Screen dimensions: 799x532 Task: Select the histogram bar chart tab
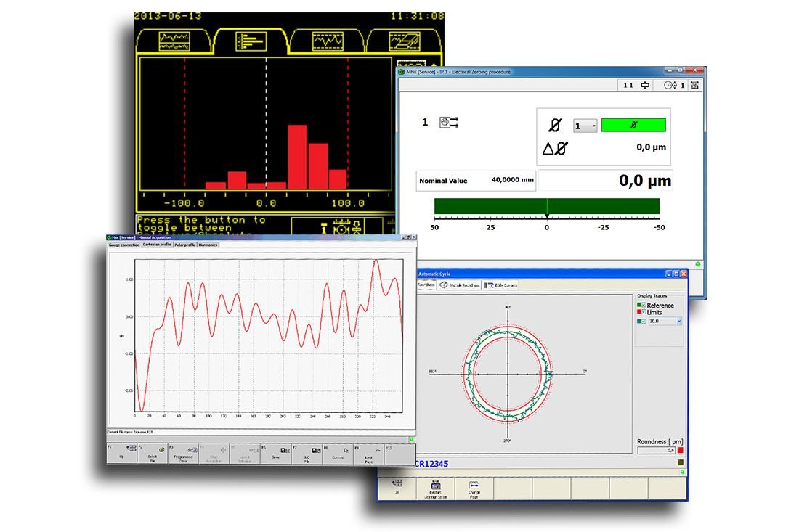pyautogui.click(x=251, y=41)
